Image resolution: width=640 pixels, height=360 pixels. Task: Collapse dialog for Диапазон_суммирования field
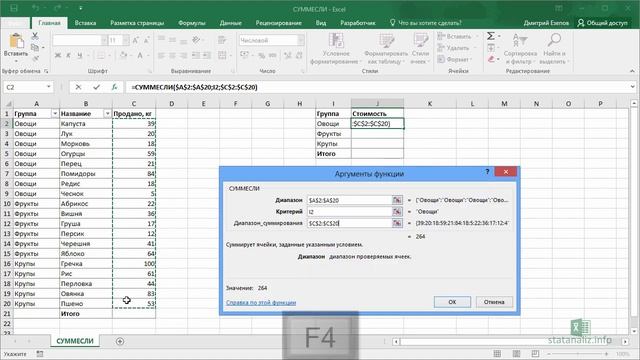[x=397, y=223]
